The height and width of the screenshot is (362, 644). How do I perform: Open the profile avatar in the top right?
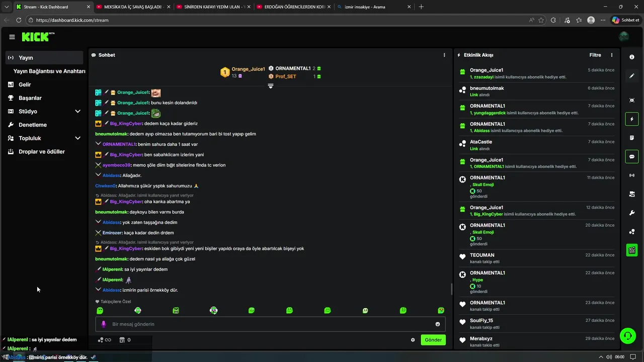[x=624, y=37]
